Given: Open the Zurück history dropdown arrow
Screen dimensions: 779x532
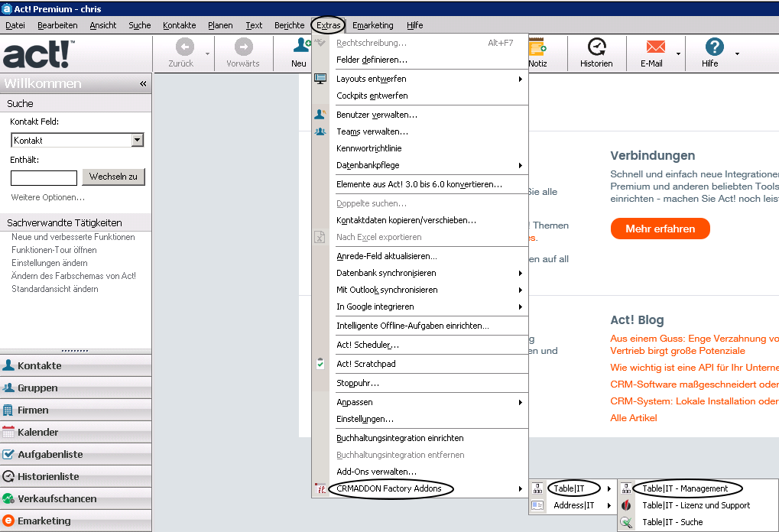Looking at the screenshot, I should pos(208,54).
